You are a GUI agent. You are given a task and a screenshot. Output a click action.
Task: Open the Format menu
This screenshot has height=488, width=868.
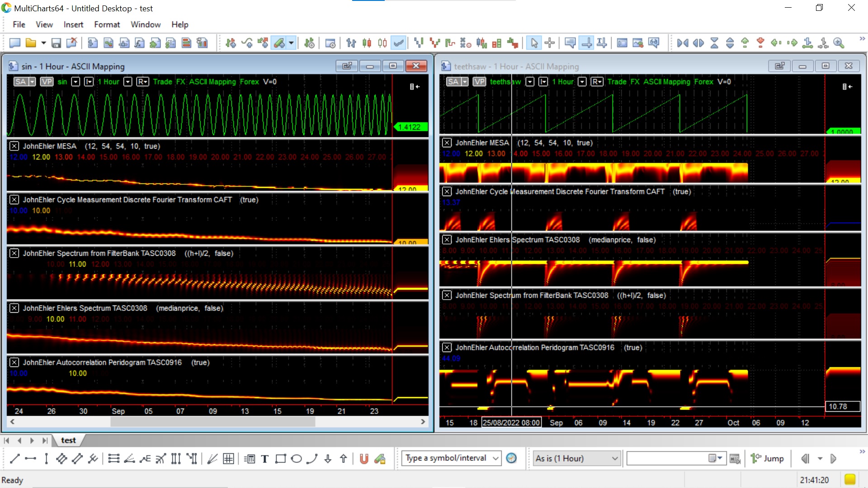tap(107, 24)
